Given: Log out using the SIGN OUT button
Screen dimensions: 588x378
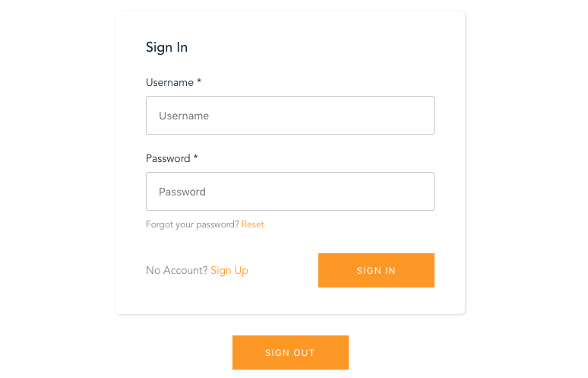Looking at the screenshot, I should tap(290, 353).
